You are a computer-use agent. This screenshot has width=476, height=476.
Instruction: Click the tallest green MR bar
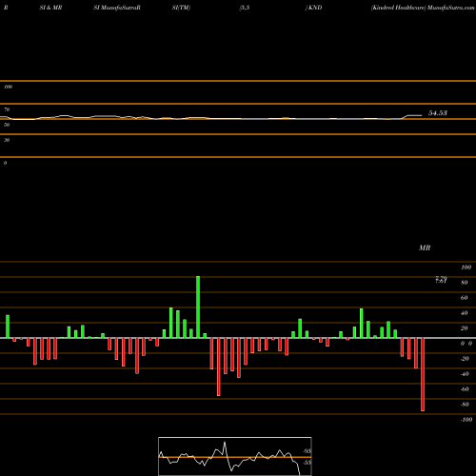point(198,307)
